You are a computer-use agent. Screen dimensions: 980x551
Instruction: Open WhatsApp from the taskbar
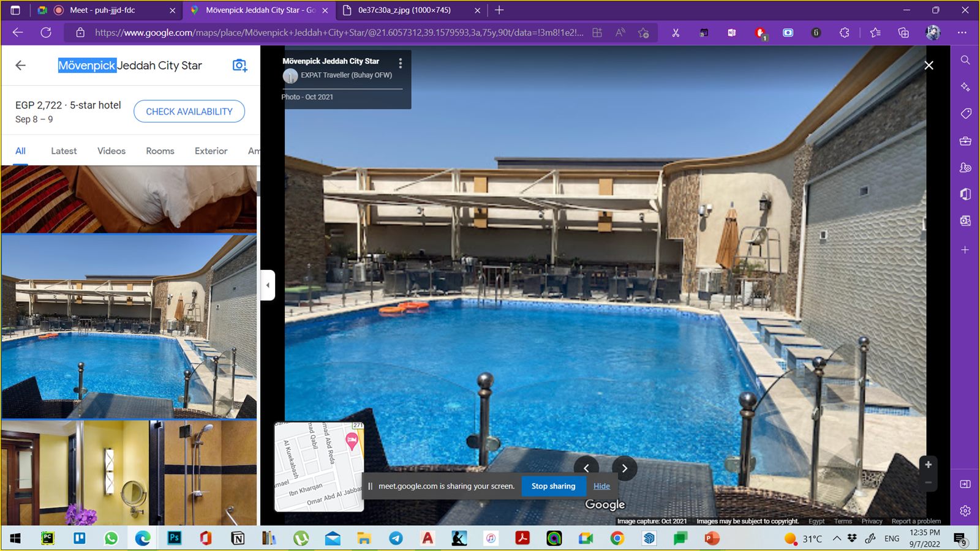click(111, 539)
